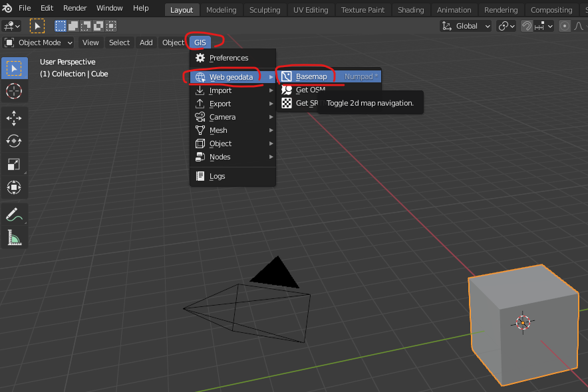This screenshot has width=588, height=392.
Task: Open the Global transform orientation dropdown
Action: point(466,26)
